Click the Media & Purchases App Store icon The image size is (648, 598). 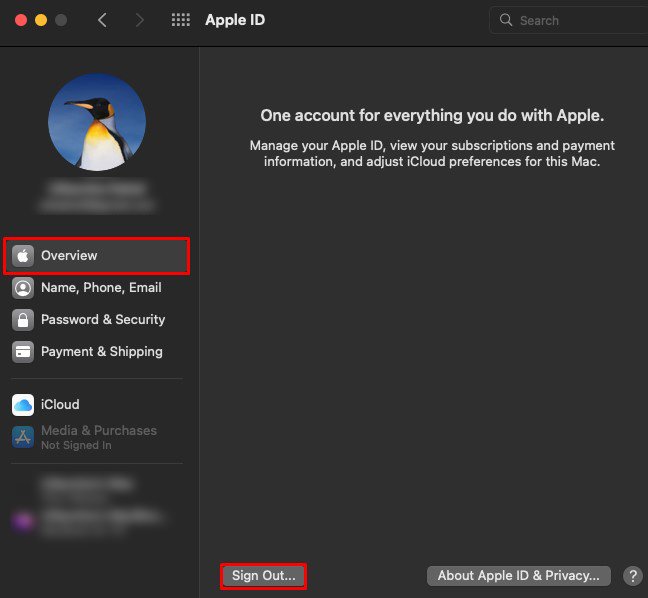[23, 437]
